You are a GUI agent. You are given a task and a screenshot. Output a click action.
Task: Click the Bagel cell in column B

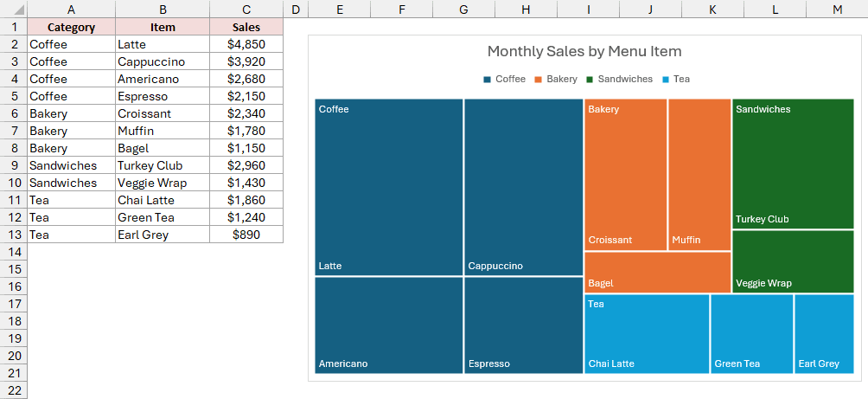click(163, 148)
